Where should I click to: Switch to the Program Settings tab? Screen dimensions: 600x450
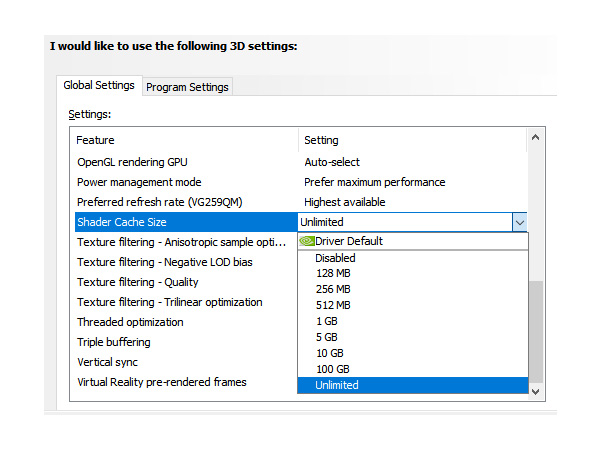click(x=187, y=87)
